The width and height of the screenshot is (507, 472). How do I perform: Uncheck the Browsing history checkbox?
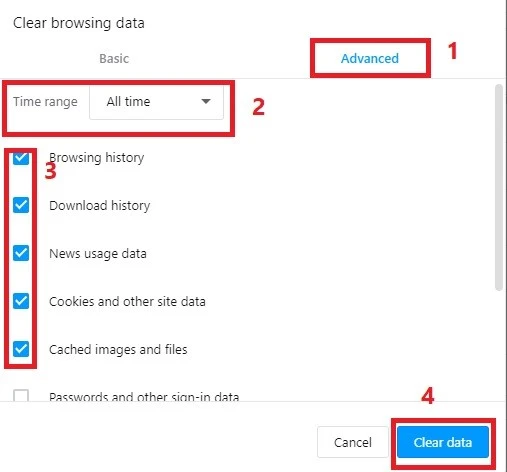coord(21,158)
